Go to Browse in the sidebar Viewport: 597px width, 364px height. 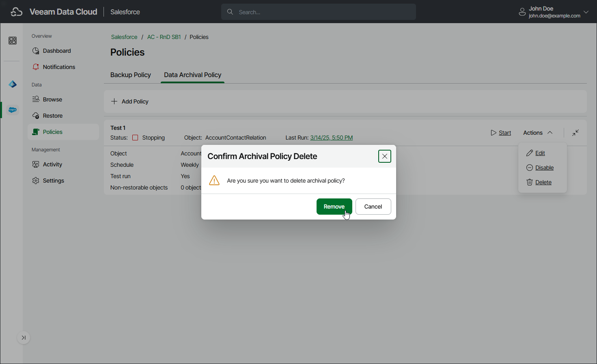click(63, 99)
